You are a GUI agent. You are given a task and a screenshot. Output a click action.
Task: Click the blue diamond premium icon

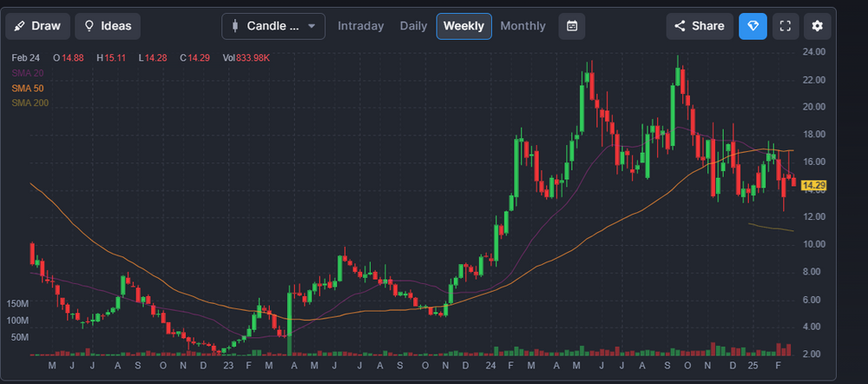pyautogui.click(x=753, y=26)
